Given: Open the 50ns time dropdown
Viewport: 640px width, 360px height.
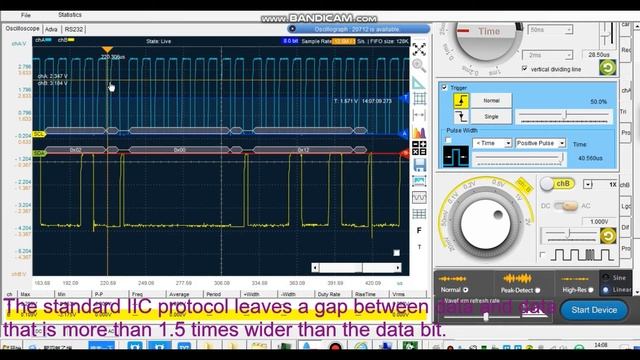Looking at the screenshot, I should coord(551,30).
